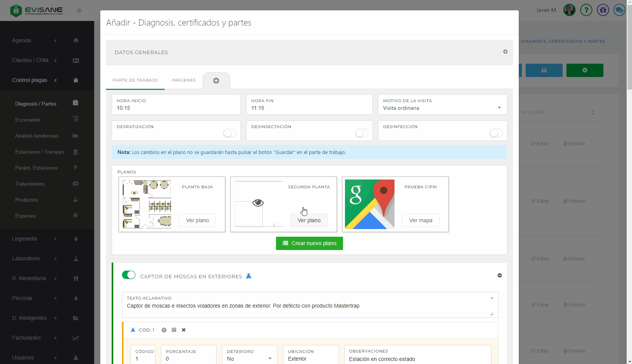Image resolution: width=632 pixels, height=364 pixels.
Task: Click the QR code icon for Cód. 1
Action: (174, 330)
